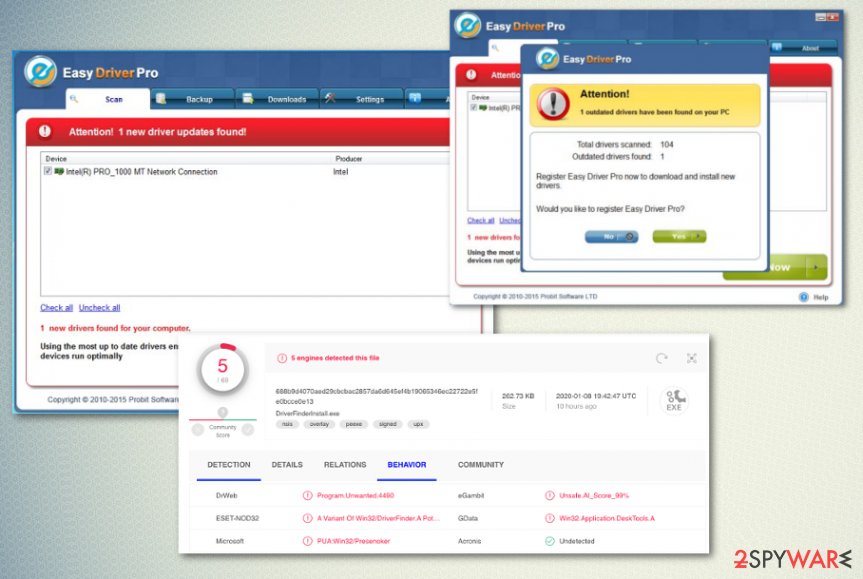Toggle Intel PRO_1000 MT Network Connection checkbox
This screenshot has height=579, width=863.
tap(48, 171)
